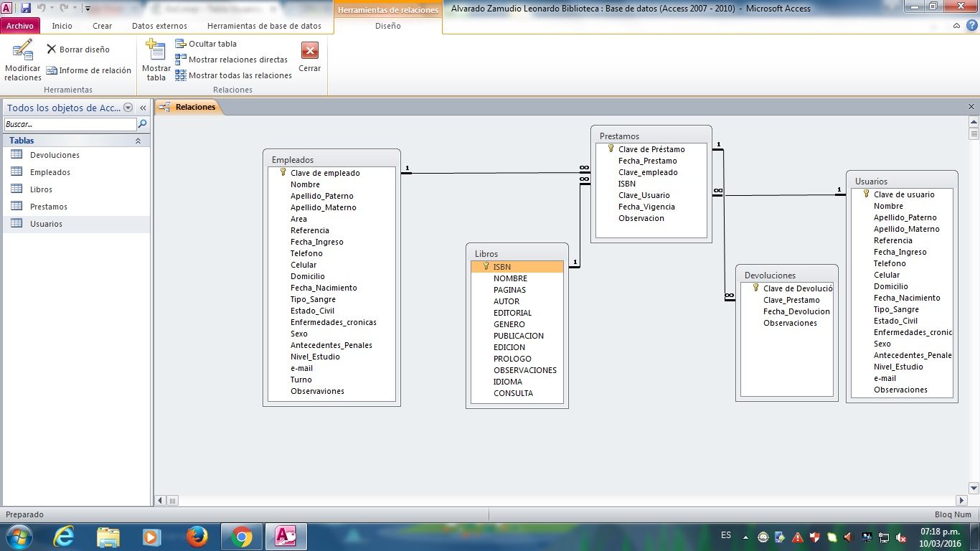Click horizontal scrollbar right arrow
The image size is (980, 551).
pyautogui.click(x=962, y=500)
